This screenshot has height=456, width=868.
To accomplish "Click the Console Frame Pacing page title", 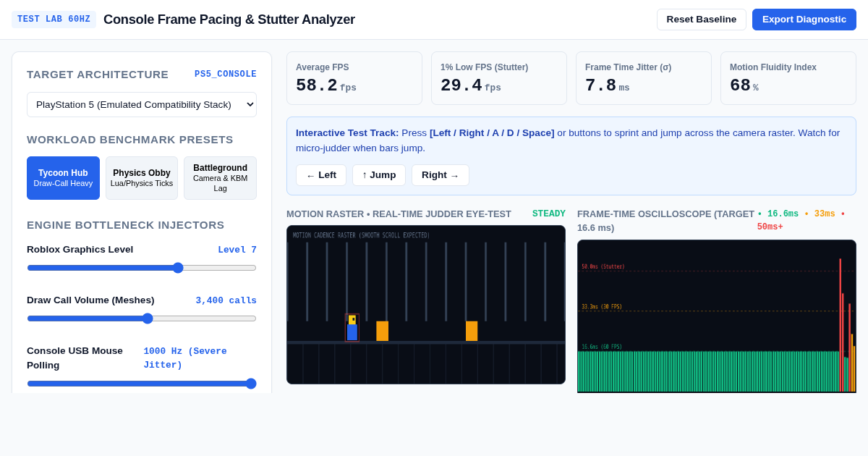I will [229, 20].
